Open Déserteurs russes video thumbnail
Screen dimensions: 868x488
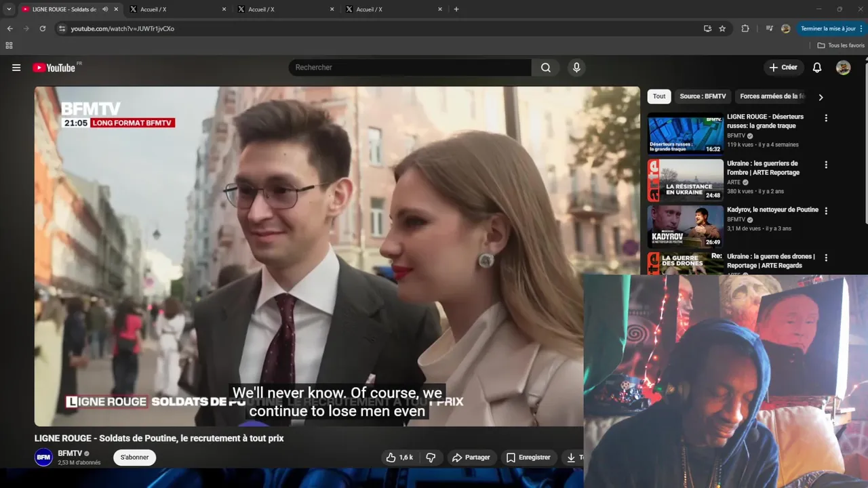click(x=685, y=134)
